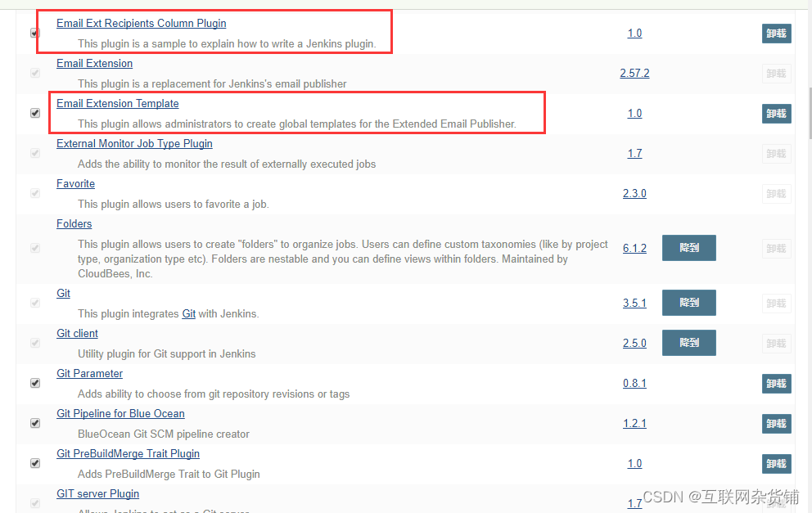Click version 0.8.1 of Git Parameter
Screen dimensions: 812x513
[x=635, y=383]
